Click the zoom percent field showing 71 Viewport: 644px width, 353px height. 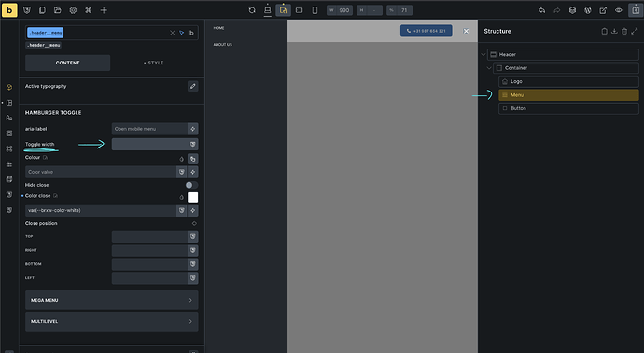(x=399, y=10)
